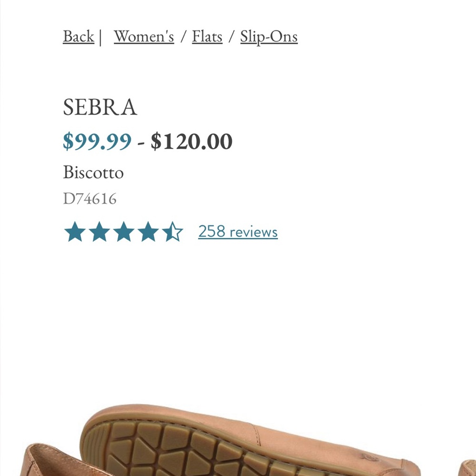Open the Slip-Ons breadcrumb link

point(269,36)
